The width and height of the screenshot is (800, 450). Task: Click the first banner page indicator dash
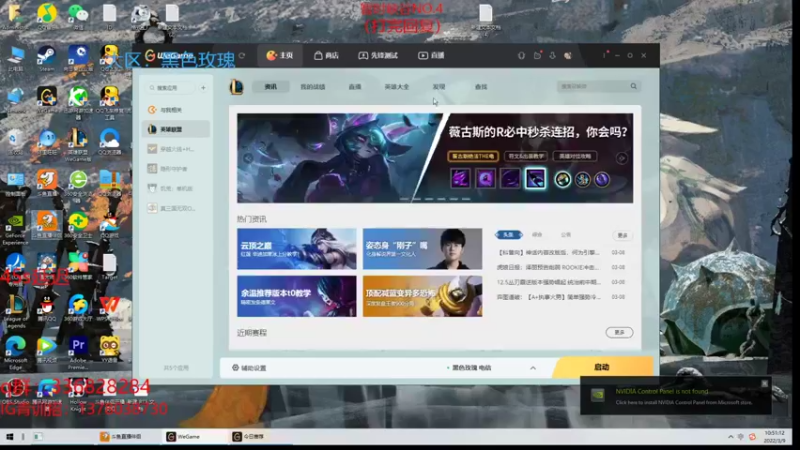[x=404, y=199]
